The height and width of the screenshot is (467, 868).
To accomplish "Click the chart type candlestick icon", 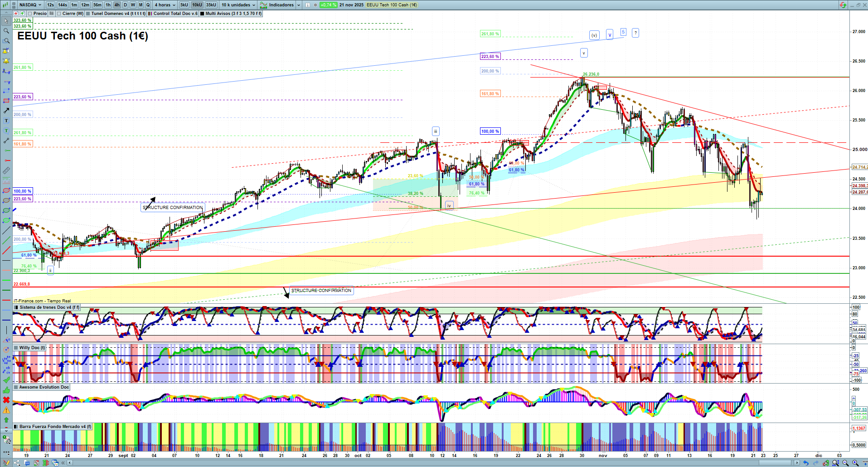I will pyautogui.click(x=5, y=5).
